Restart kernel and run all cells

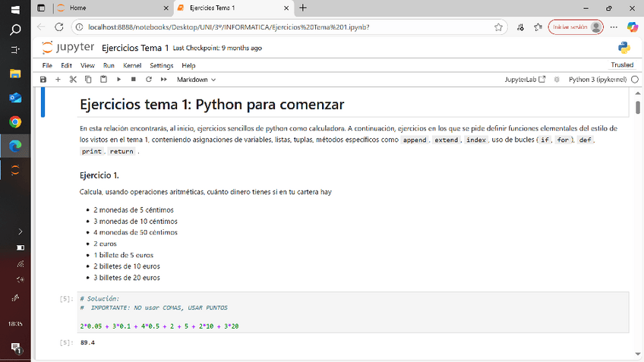[163, 79]
